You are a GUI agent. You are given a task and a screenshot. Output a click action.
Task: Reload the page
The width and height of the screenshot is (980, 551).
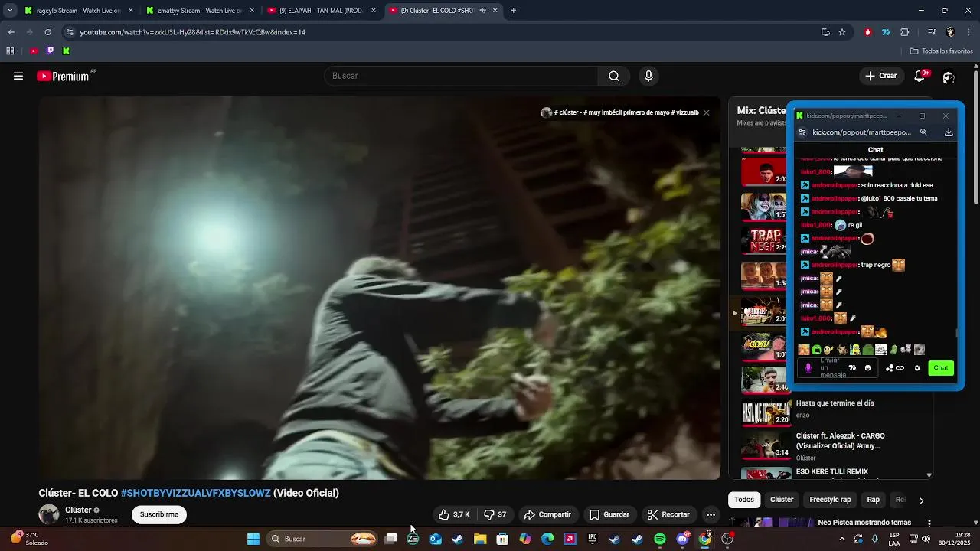pos(47,32)
